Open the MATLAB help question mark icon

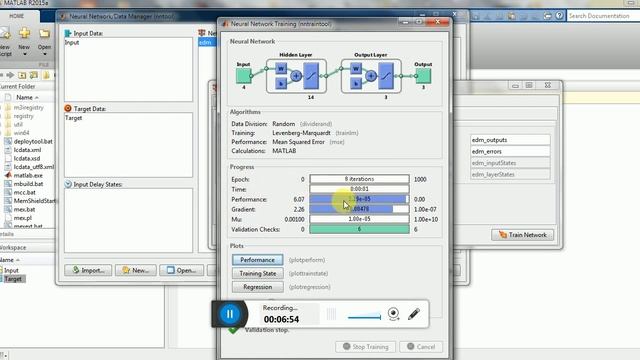coord(559,16)
